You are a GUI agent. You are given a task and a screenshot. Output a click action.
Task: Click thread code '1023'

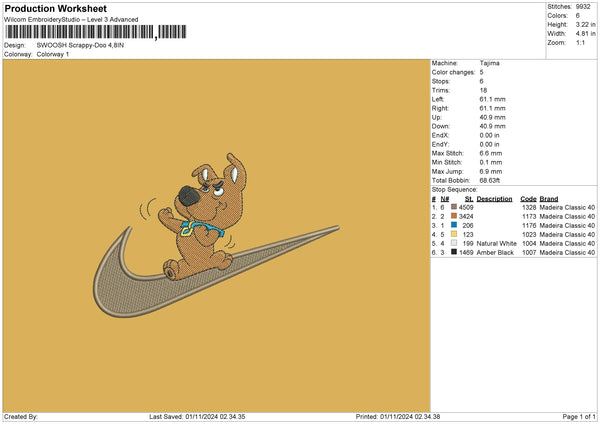pyautogui.click(x=529, y=235)
